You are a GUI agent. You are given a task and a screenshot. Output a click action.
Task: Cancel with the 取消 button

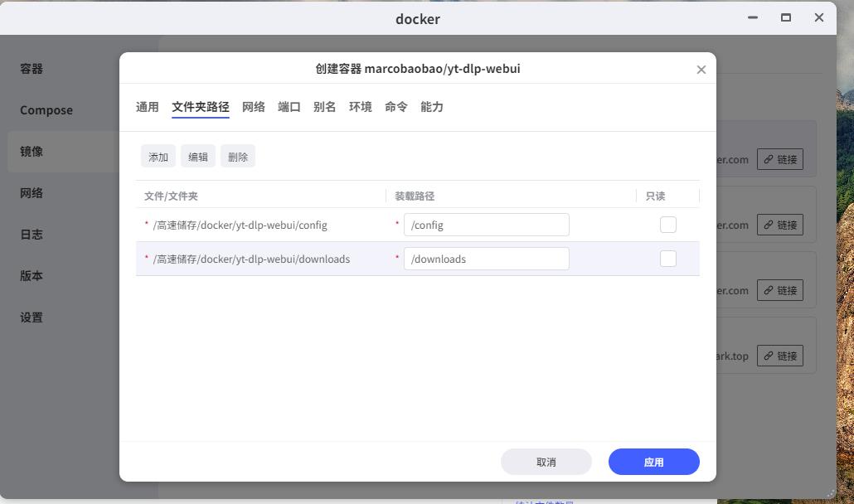(546, 462)
